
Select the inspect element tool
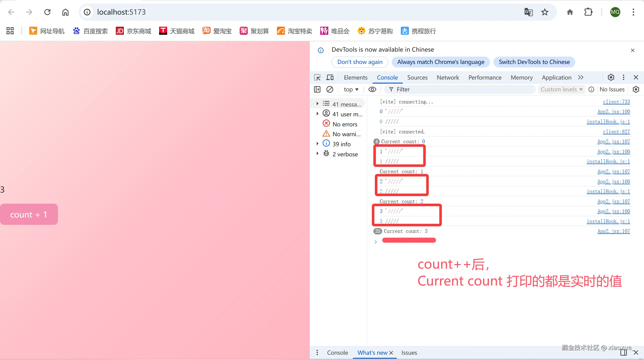(x=317, y=77)
